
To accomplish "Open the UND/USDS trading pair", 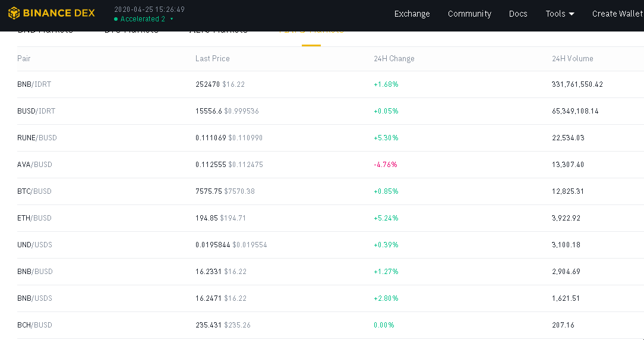I will (x=34, y=245).
